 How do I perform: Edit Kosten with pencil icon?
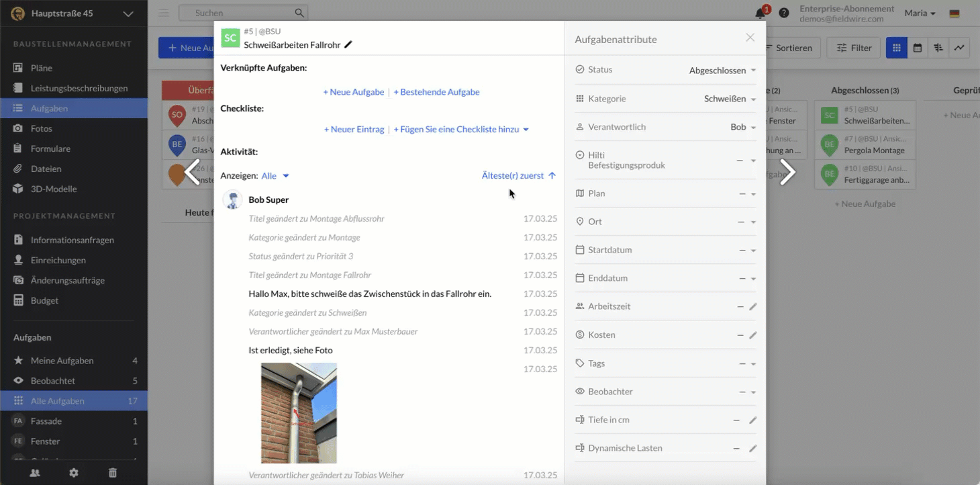coord(752,335)
